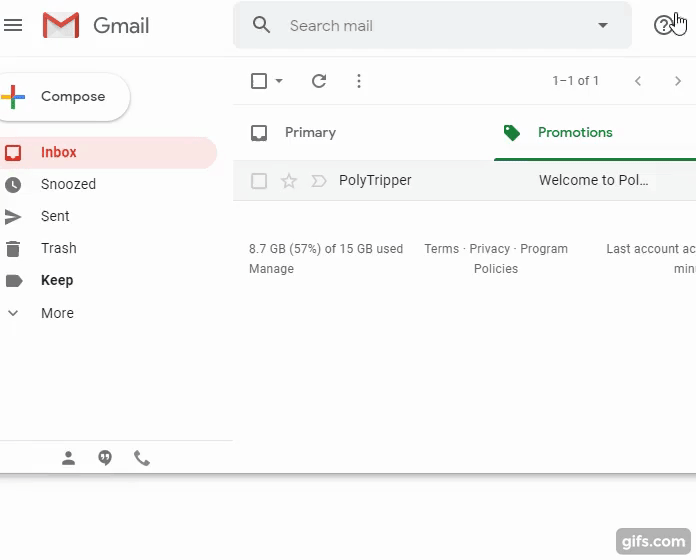Click the Compose button

pyautogui.click(x=63, y=97)
